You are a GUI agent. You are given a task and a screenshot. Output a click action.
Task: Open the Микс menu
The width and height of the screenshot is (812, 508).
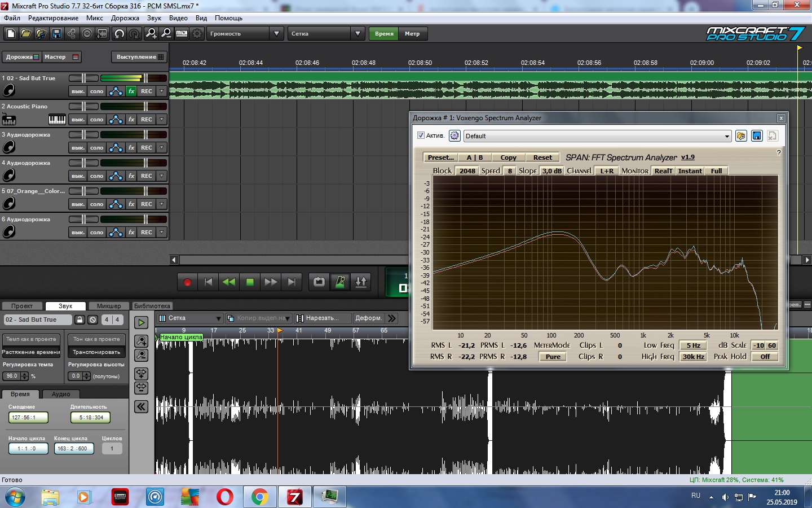94,18
